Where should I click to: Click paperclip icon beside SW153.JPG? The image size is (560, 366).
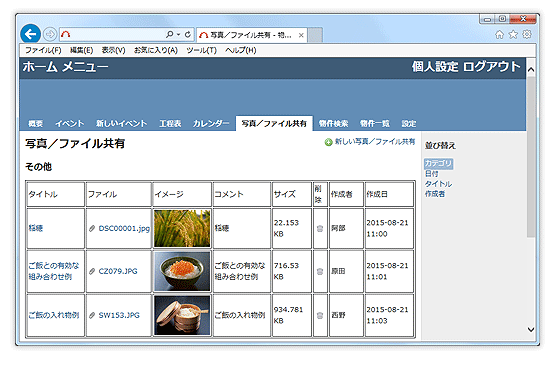(92, 315)
